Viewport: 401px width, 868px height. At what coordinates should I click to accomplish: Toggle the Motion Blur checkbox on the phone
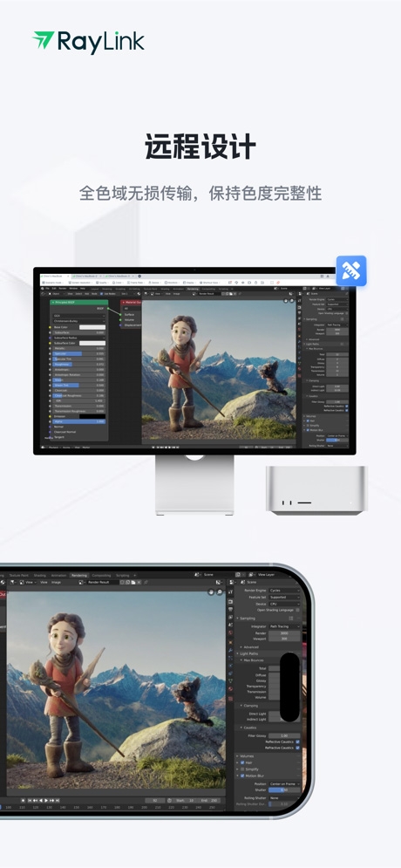click(242, 776)
